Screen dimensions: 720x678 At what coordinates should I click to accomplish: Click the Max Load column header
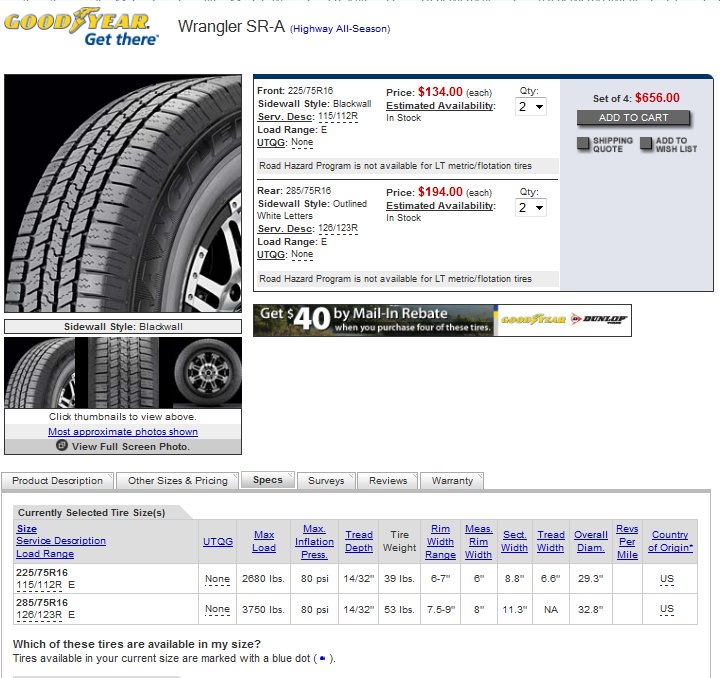coord(264,541)
